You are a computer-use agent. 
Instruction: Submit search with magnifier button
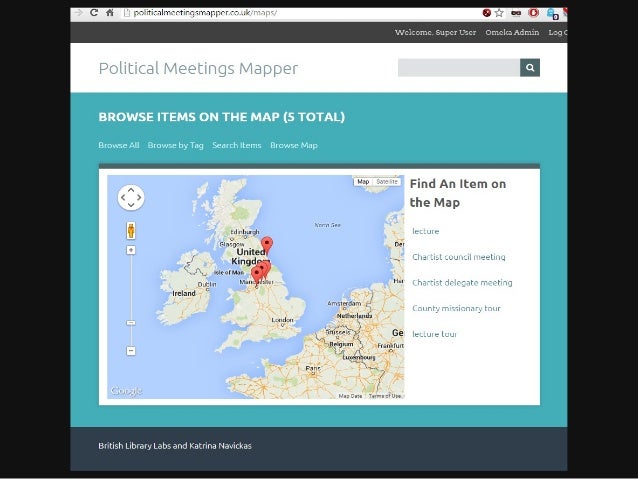click(530, 68)
